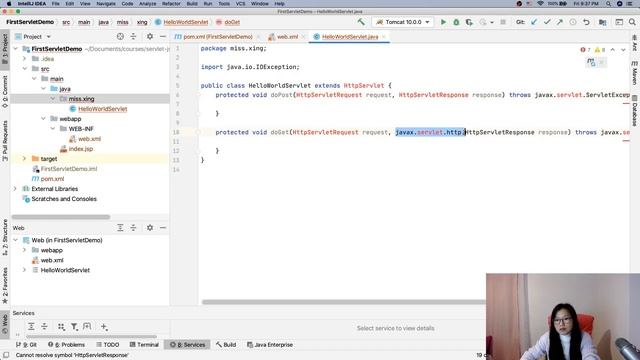Click expand all icon in Web panel
This screenshot has height=360, width=640.
[120, 227]
